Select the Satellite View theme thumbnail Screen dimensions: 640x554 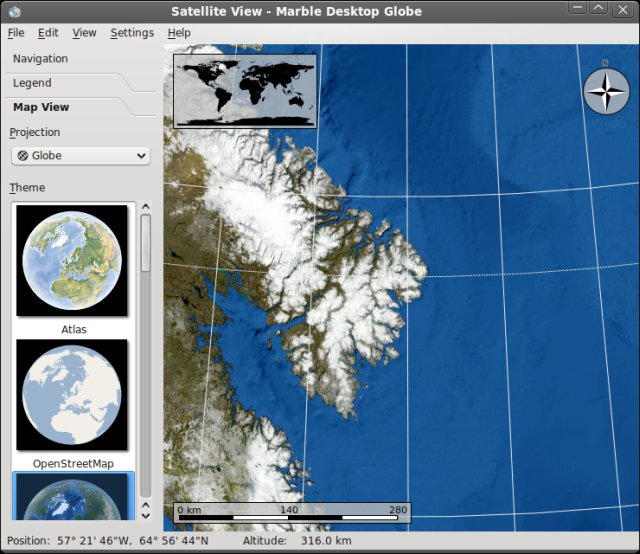coord(72,497)
